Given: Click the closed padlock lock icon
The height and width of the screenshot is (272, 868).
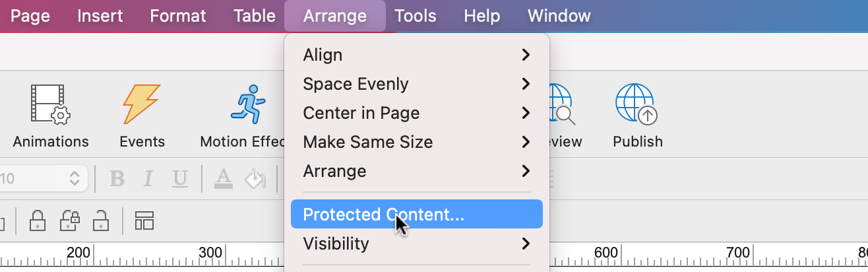Looking at the screenshot, I should [x=38, y=220].
